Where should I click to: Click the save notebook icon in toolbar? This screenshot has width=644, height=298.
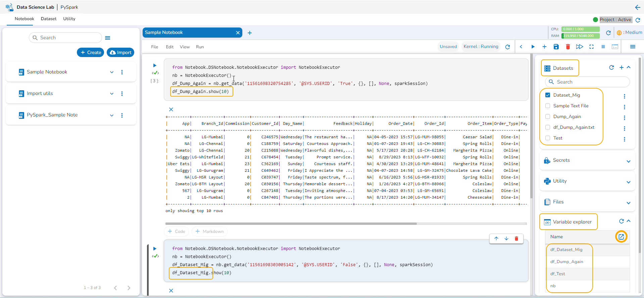click(556, 47)
